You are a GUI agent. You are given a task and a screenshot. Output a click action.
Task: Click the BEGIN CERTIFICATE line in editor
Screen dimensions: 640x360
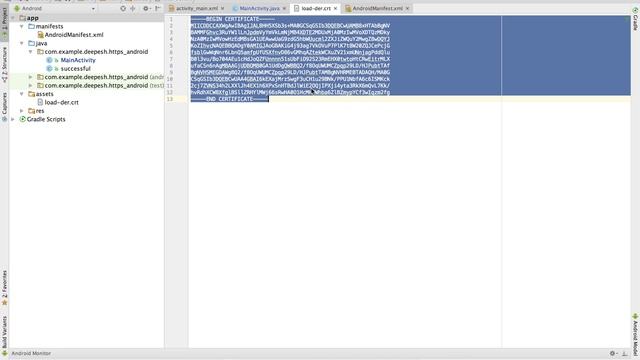click(233, 19)
